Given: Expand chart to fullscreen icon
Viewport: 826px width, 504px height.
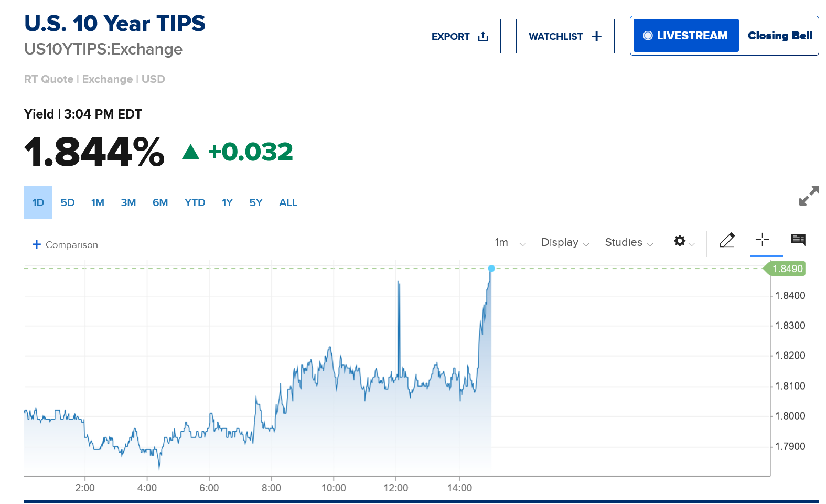Looking at the screenshot, I should tap(809, 196).
